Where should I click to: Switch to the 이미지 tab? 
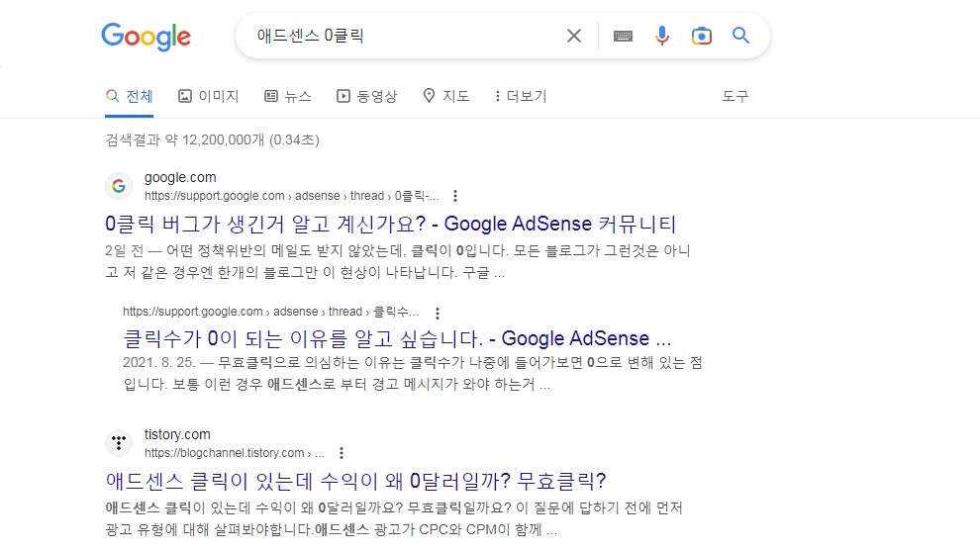209,96
